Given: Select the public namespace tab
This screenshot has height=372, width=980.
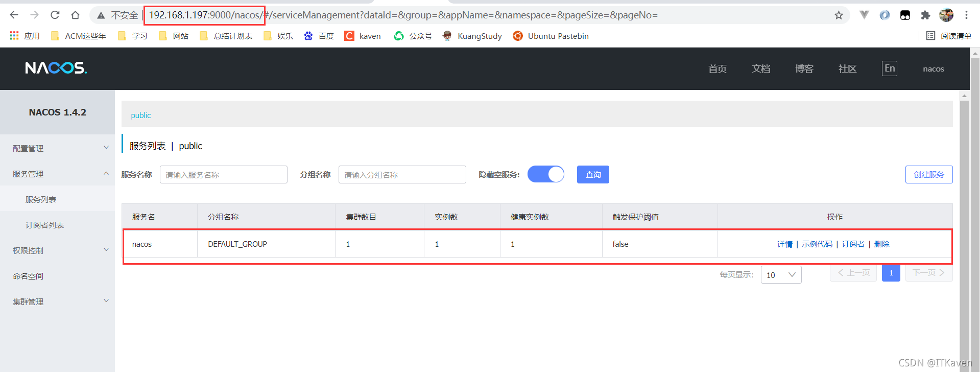Looking at the screenshot, I should 141,115.
